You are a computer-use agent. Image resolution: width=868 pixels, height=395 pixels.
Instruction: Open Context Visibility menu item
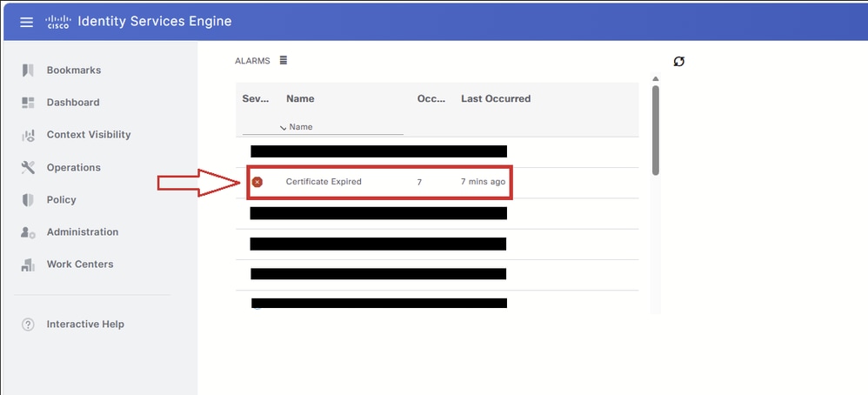(x=89, y=135)
